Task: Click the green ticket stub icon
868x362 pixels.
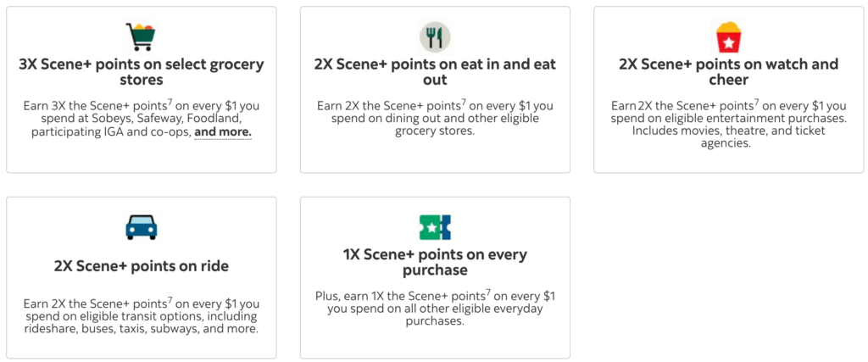Action: coord(435,227)
